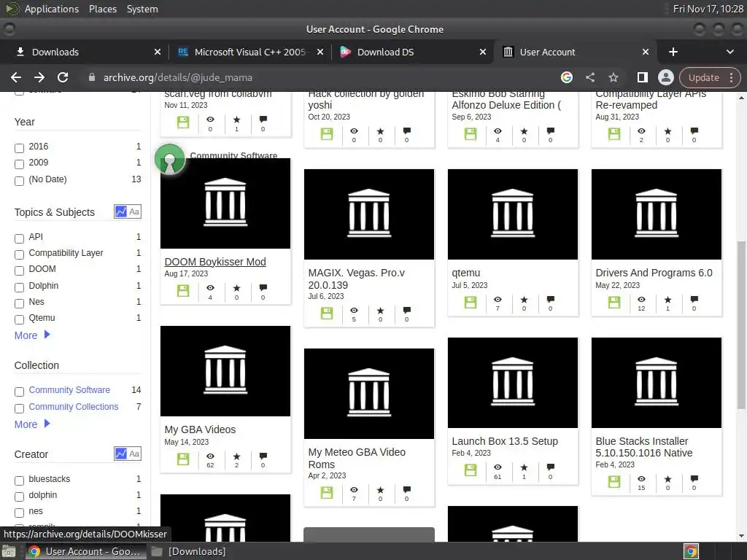Open the Applications menu
The image size is (747, 560).
52,9
